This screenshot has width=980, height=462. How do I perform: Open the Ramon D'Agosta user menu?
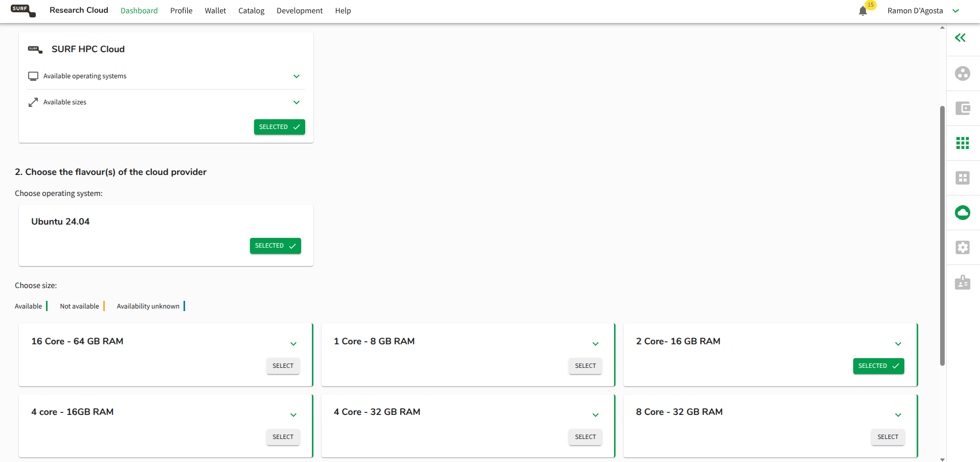923,11
